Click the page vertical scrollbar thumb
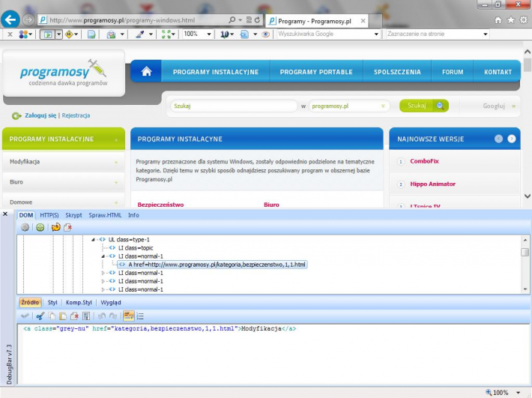The width and height of the screenshot is (532, 398). tap(528, 64)
